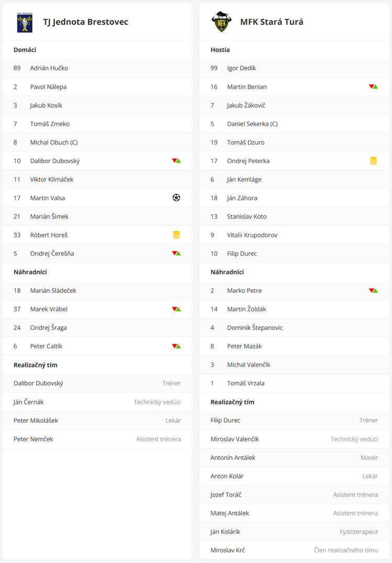Click the MFK Stará Turá club logo
The width and height of the screenshot is (392, 563).
click(222, 22)
